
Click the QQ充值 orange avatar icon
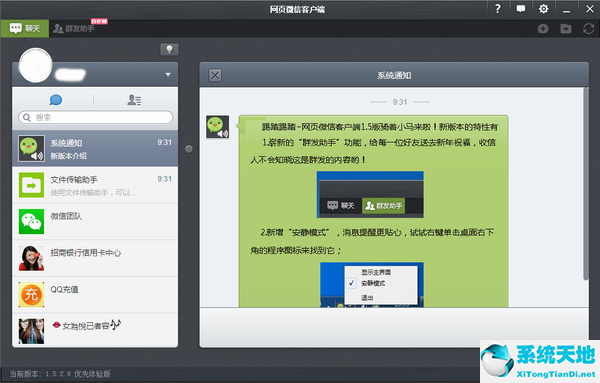point(31,295)
